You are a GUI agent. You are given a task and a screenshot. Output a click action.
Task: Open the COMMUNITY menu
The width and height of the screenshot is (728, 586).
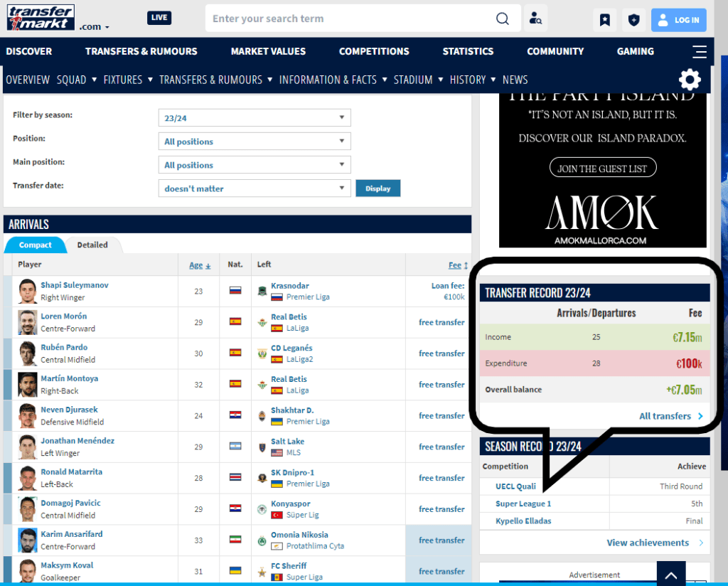(555, 51)
